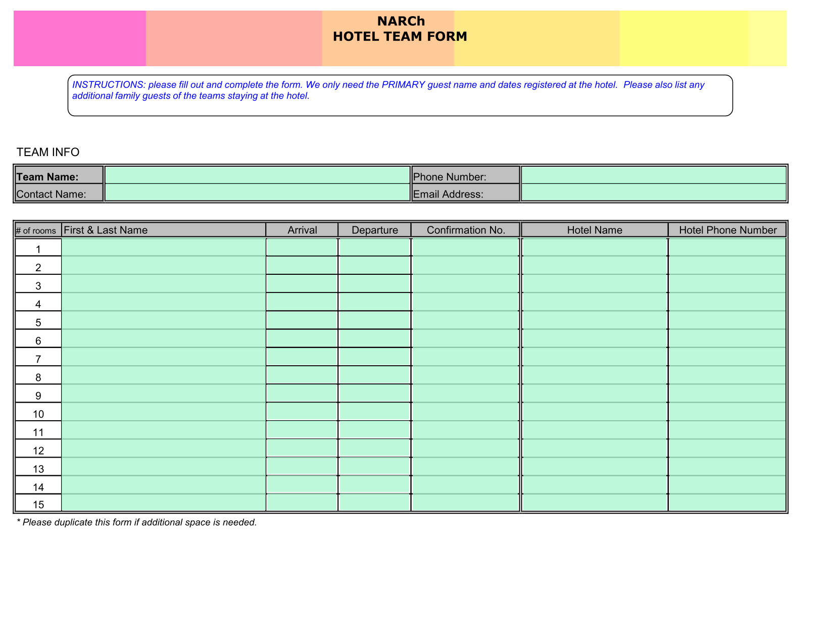Click the Contact Name input field
The width and height of the screenshot is (833, 644).
(257, 192)
